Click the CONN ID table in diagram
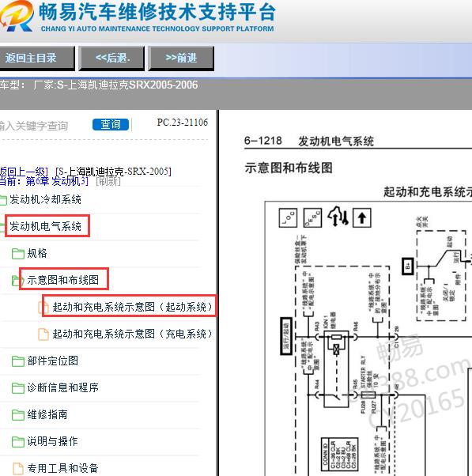This screenshot has width=472, height=476. tap(340, 454)
